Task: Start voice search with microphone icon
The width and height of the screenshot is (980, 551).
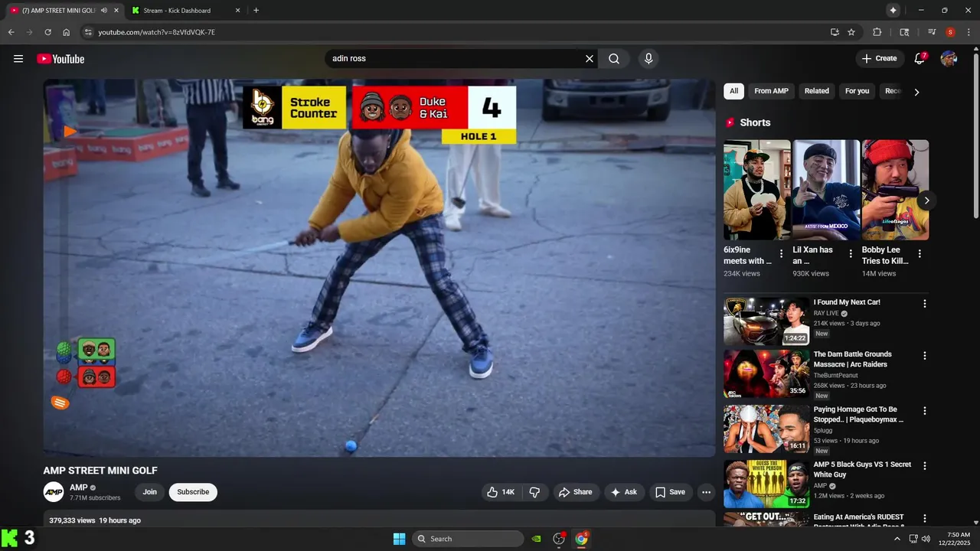Action: (x=648, y=59)
